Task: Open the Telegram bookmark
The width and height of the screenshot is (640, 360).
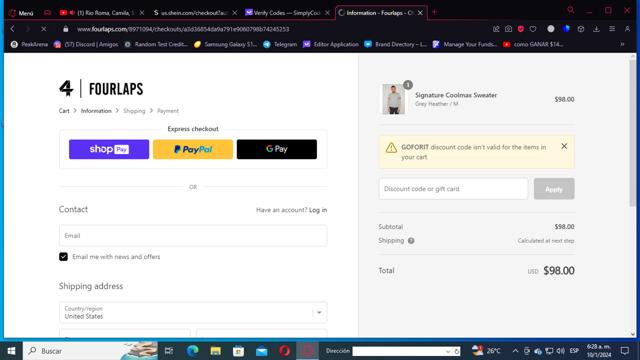Action: 280,44
